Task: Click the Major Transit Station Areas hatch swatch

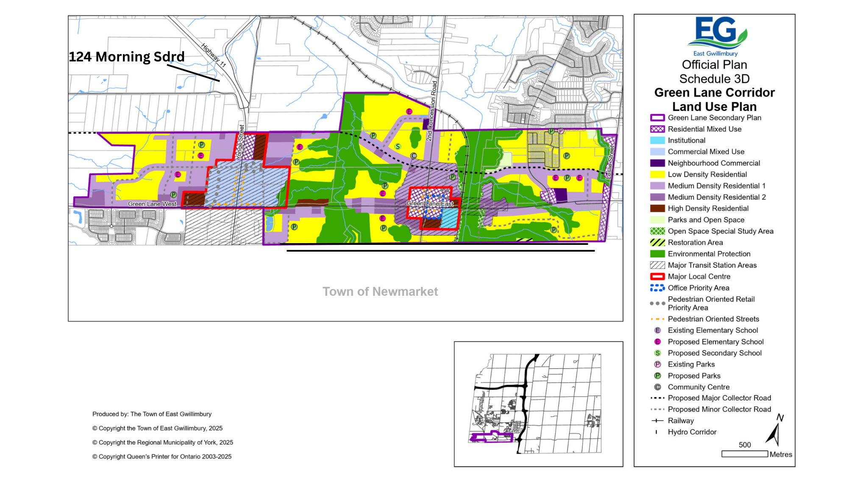Action: coord(657,265)
